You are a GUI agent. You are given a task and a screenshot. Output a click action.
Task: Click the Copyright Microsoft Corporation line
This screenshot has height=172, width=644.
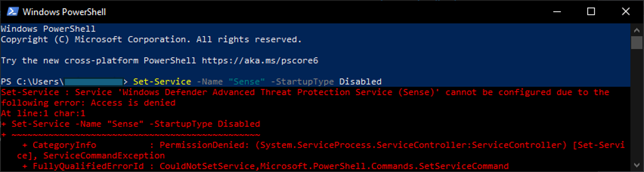(151, 40)
